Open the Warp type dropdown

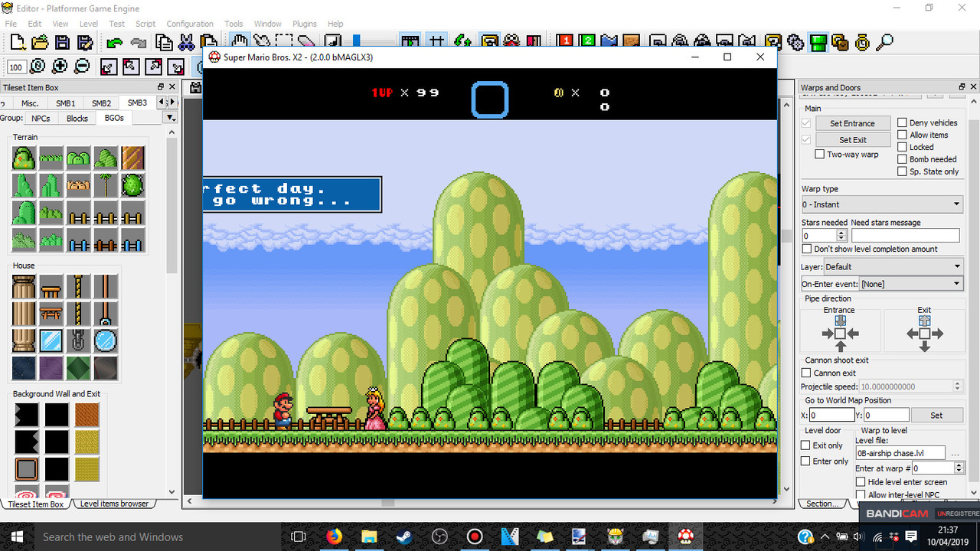coord(881,204)
